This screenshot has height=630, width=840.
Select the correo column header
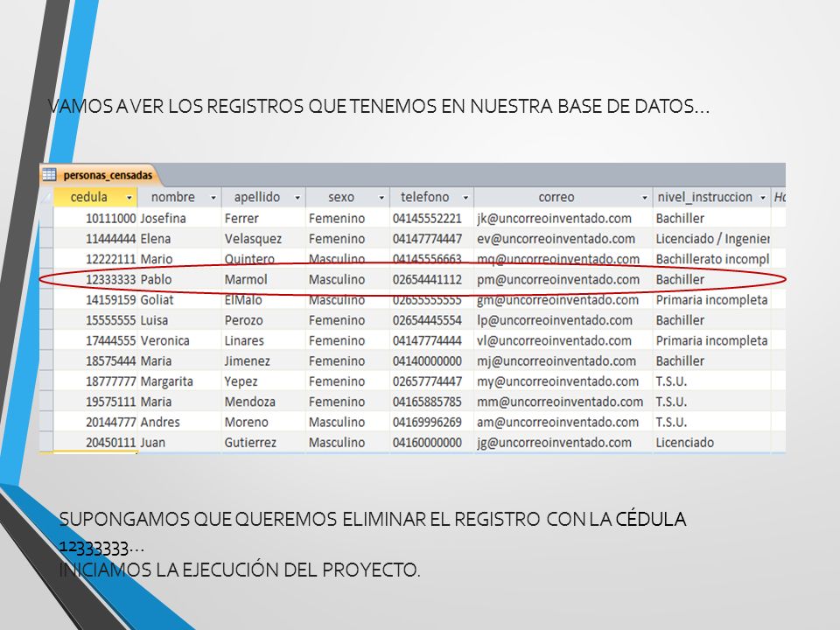tap(563, 197)
